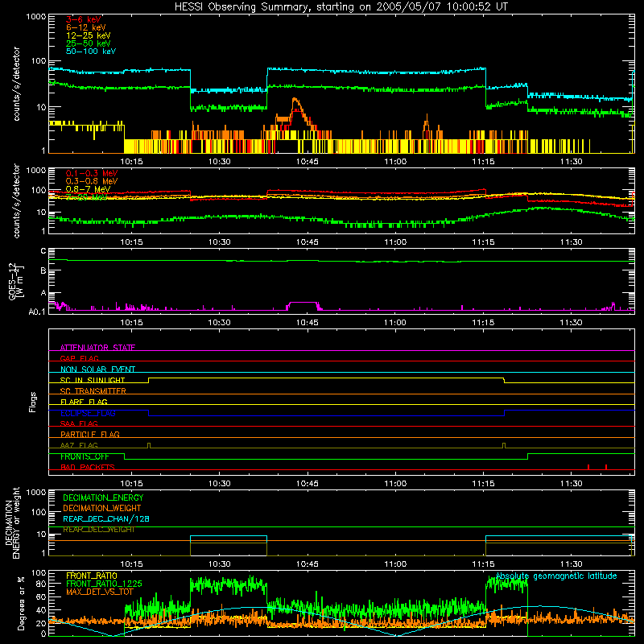Click the 10:45 time label under the keV plot

click(x=308, y=162)
